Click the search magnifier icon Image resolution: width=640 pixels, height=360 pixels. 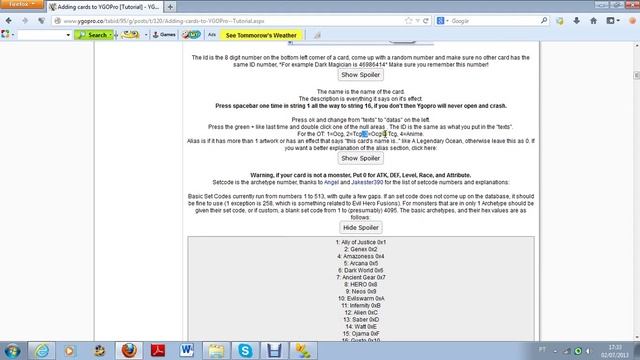click(x=544, y=20)
